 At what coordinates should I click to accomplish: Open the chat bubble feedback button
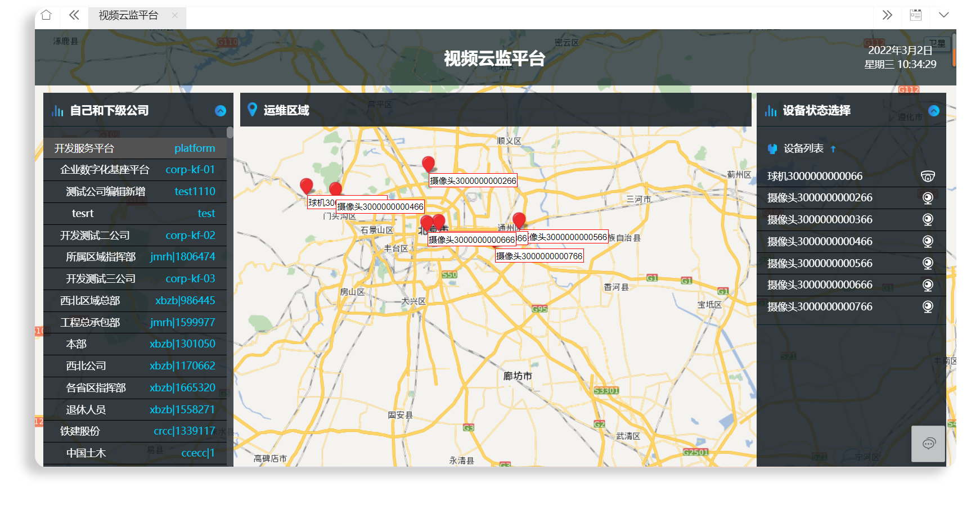click(928, 444)
